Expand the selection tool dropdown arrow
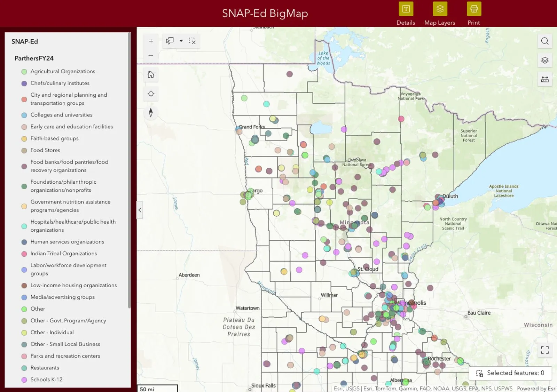 (181, 41)
